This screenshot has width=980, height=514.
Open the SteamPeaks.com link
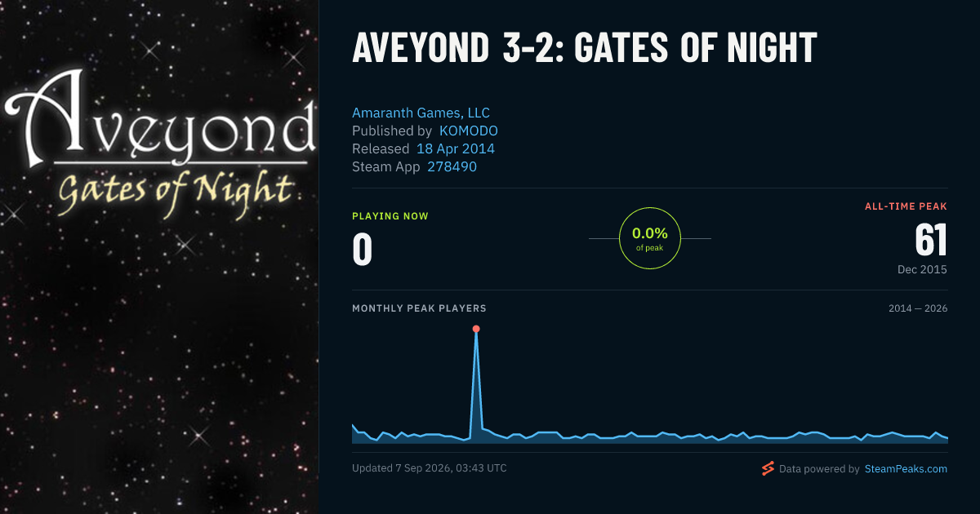click(x=906, y=469)
